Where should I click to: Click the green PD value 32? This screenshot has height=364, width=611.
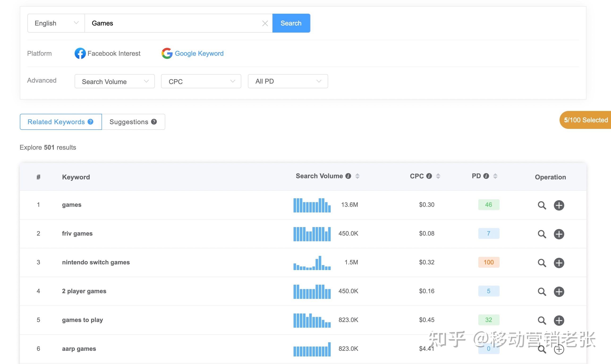[489, 320]
